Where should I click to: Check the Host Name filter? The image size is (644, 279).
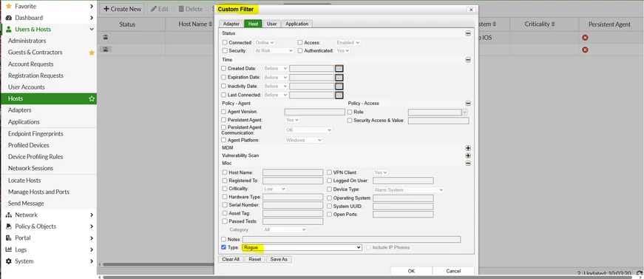click(225, 172)
